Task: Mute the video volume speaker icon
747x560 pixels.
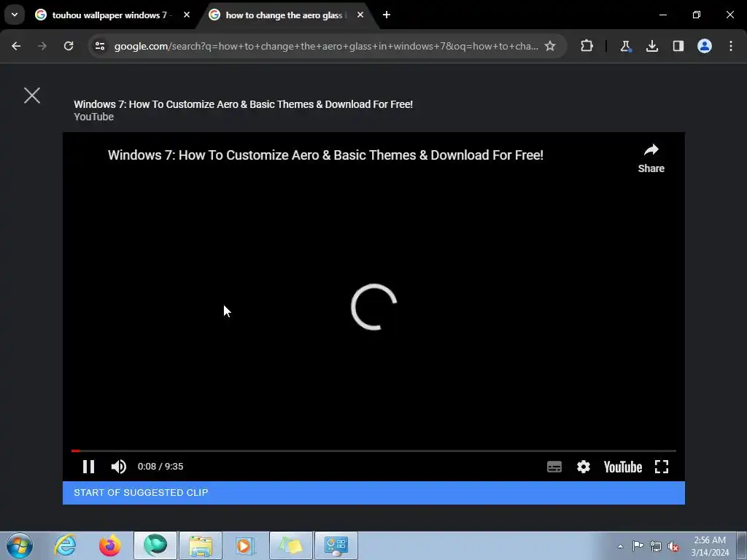Action: 118,467
